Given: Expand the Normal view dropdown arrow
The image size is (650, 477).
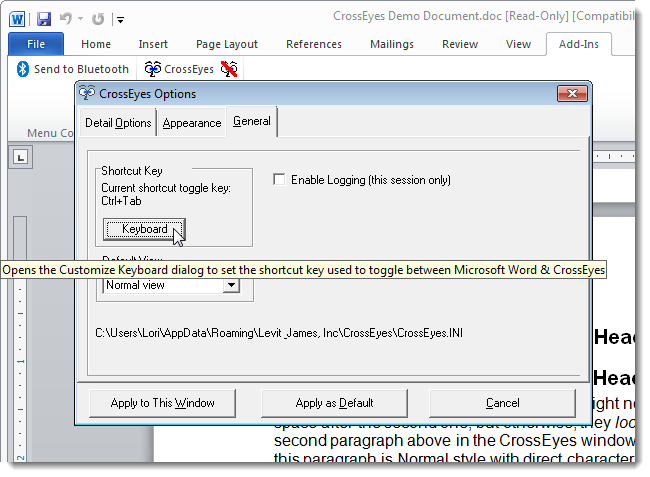Looking at the screenshot, I should pos(231,285).
